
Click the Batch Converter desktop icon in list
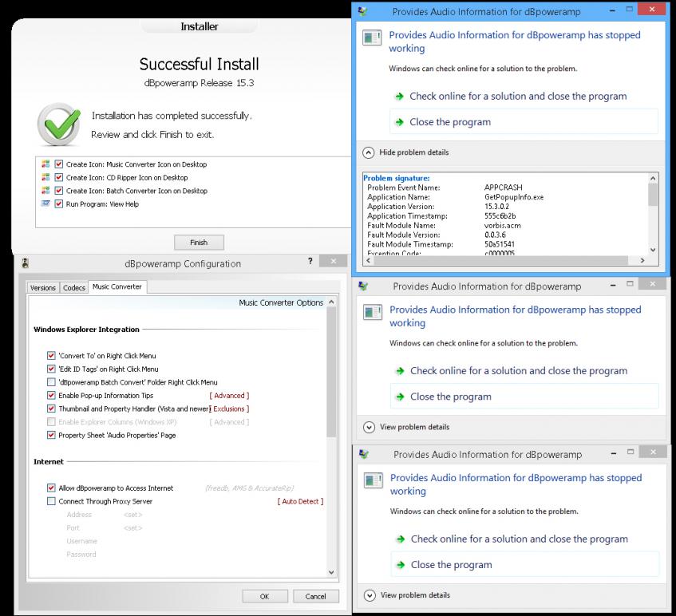tap(45, 191)
